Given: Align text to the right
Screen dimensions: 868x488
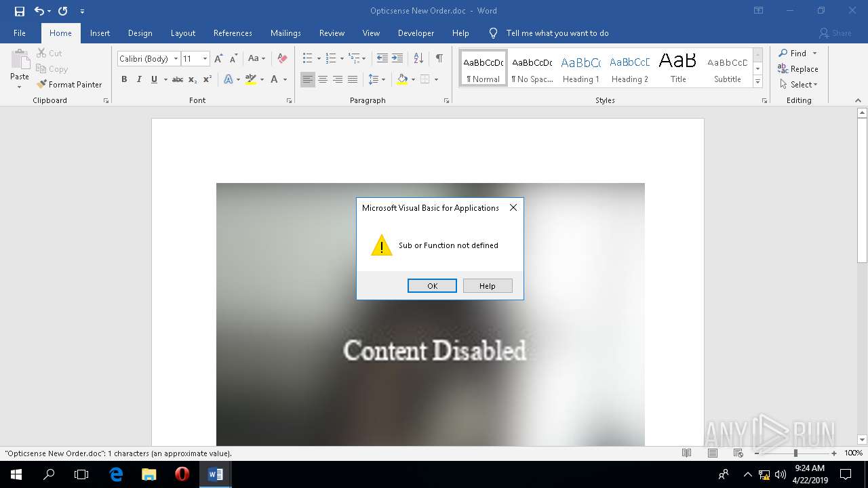Looking at the screenshot, I should [x=338, y=79].
